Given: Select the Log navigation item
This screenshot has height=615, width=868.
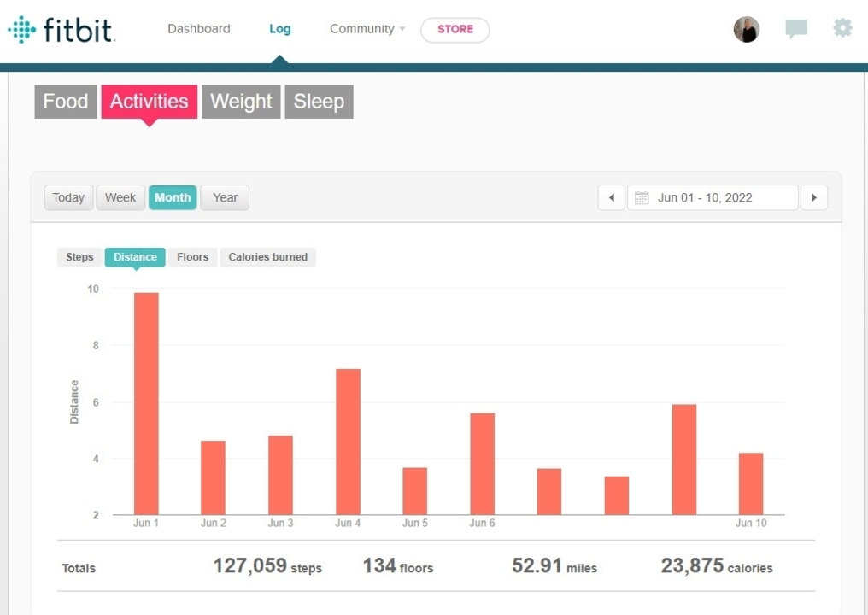Looking at the screenshot, I should point(279,29).
